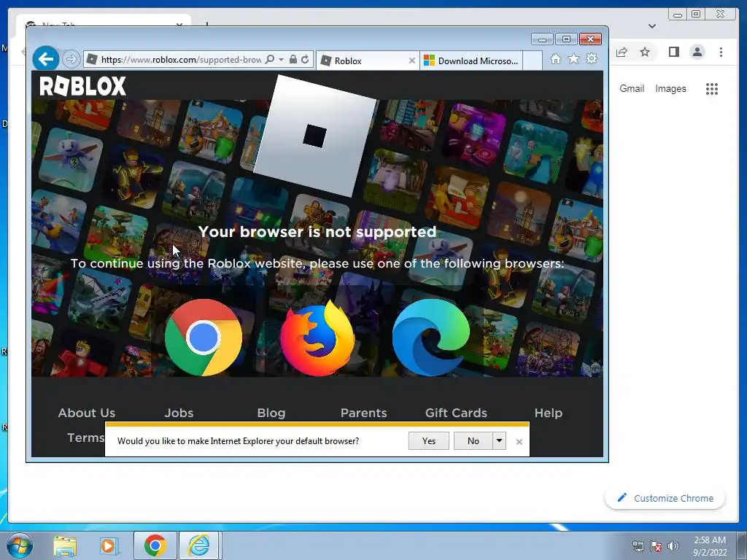Click No on default browser prompt
The width and height of the screenshot is (747, 560).
coord(473,441)
